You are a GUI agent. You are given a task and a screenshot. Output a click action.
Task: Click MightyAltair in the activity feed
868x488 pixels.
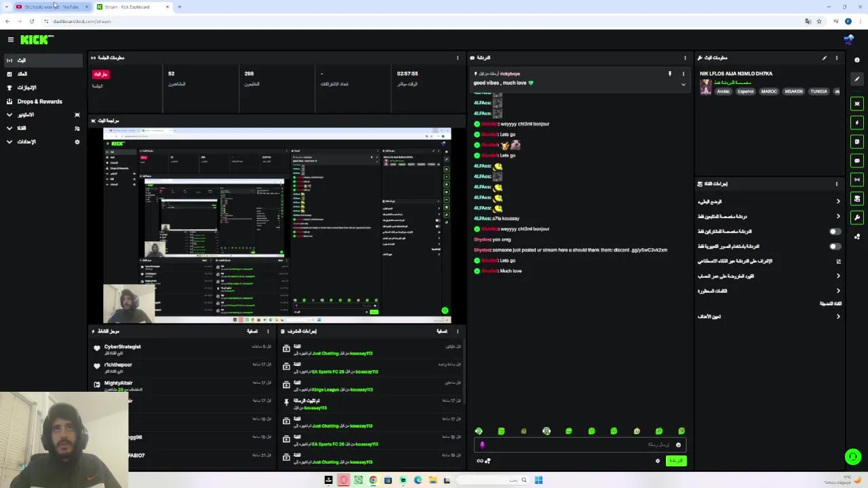[x=118, y=383]
